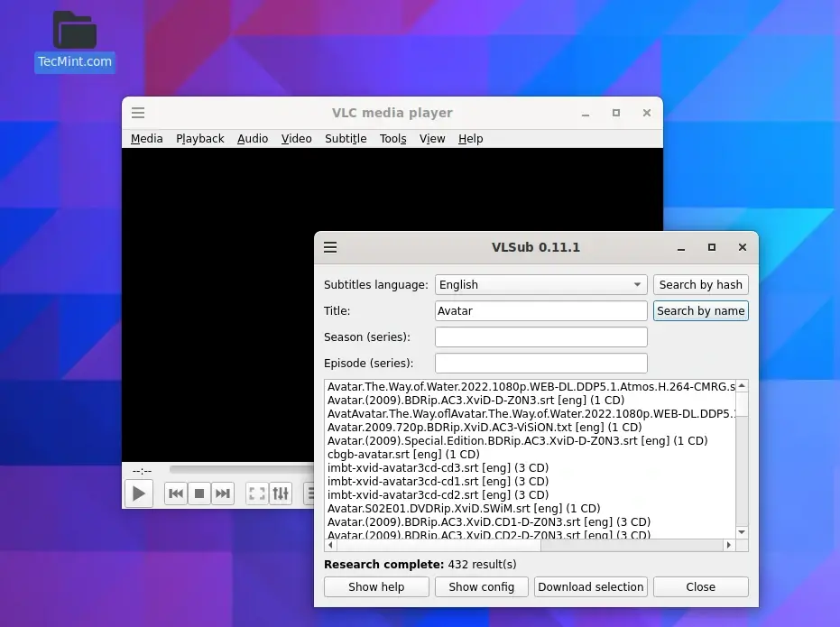Image resolution: width=840 pixels, height=627 pixels.
Task: Click the vertical scrollbar thumb in results
Action: (x=742, y=404)
